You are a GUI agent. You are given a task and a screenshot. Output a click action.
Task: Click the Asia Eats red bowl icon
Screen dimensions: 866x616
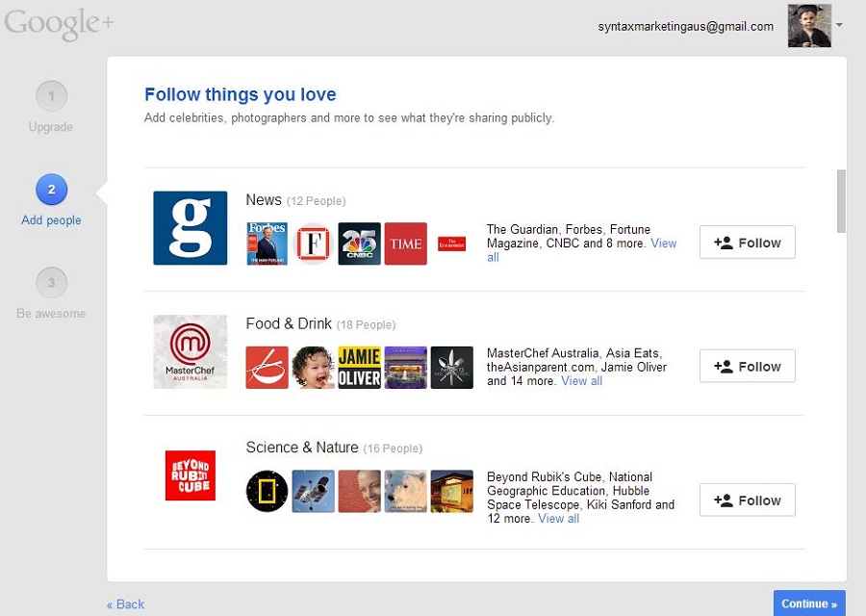pyautogui.click(x=267, y=368)
